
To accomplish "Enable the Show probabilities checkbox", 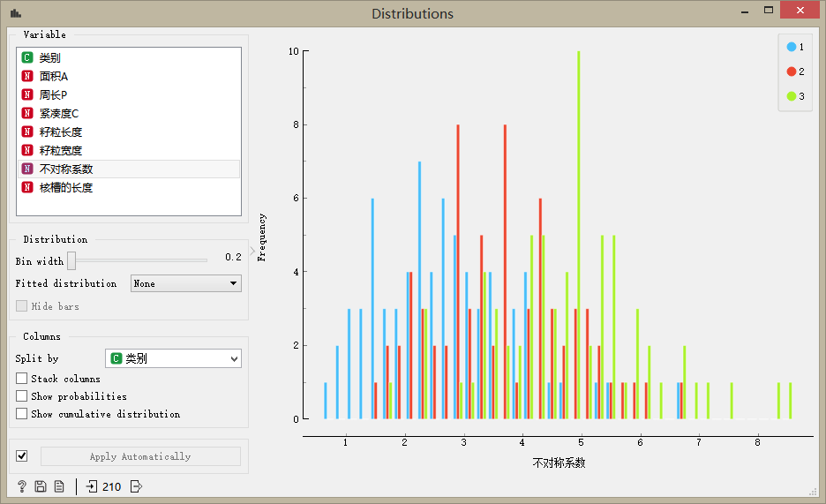I will tap(21, 396).
